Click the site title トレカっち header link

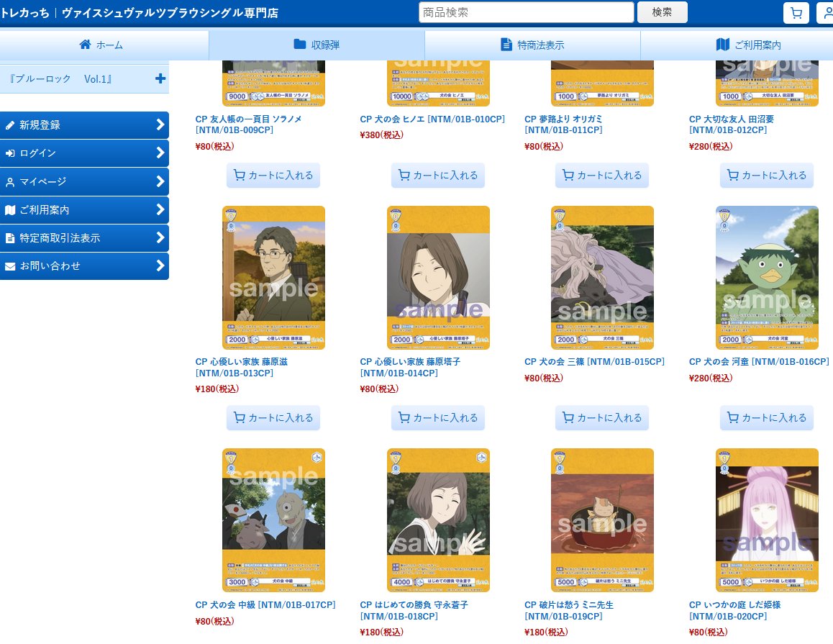tap(139, 13)
